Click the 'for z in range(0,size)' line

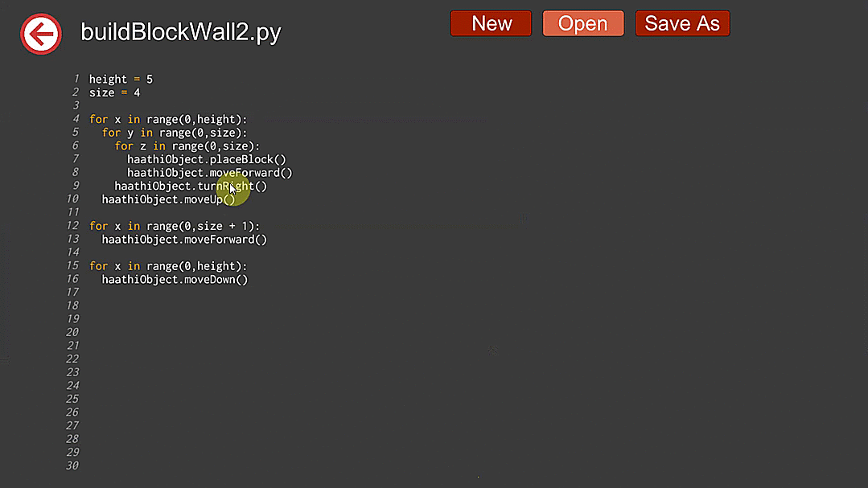click(x=187, y=146)
